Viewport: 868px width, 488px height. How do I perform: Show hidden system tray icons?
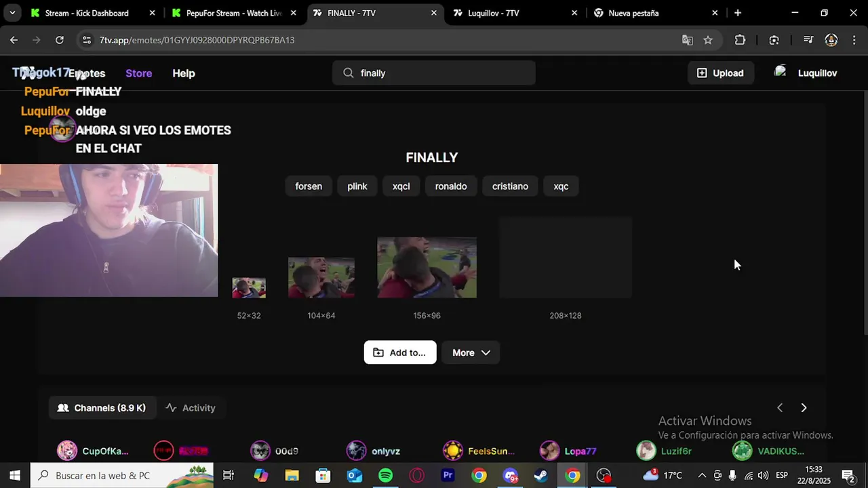click(702, 476)
